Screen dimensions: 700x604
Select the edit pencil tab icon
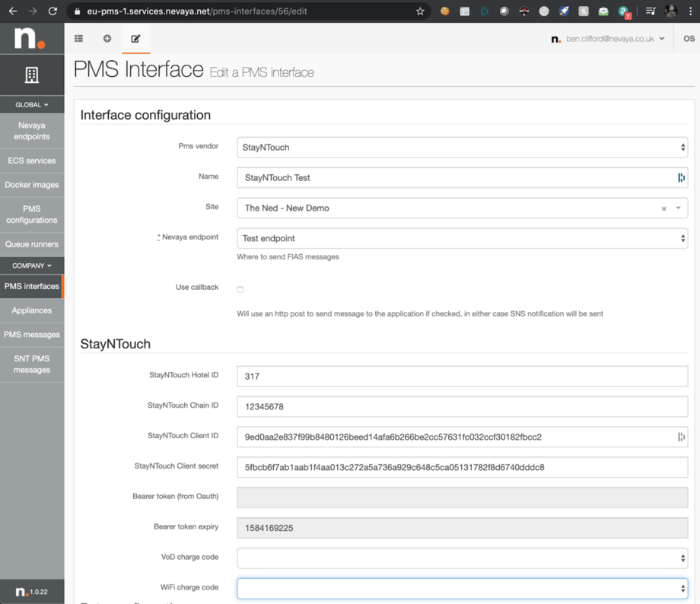[x=135, y=38]
